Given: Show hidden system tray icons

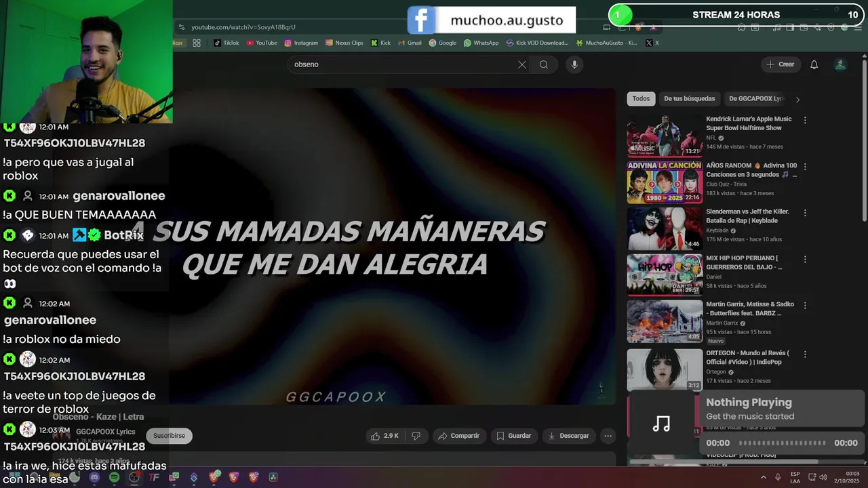Looking at the screenshot, I should pos(764,477).
